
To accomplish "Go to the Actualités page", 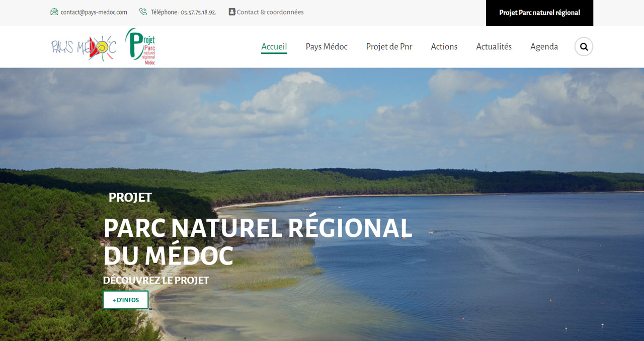I will (494, 47).
